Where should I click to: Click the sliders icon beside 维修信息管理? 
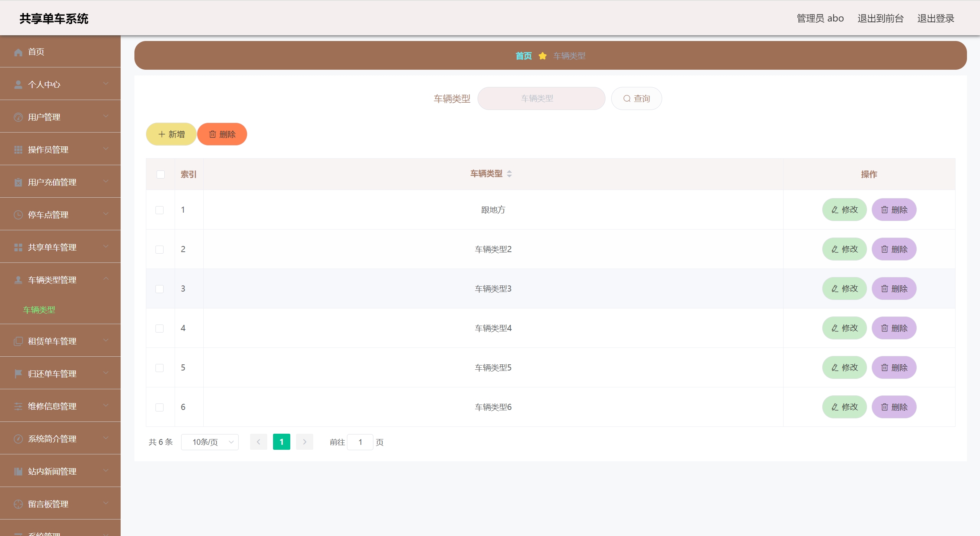(18, 406)
